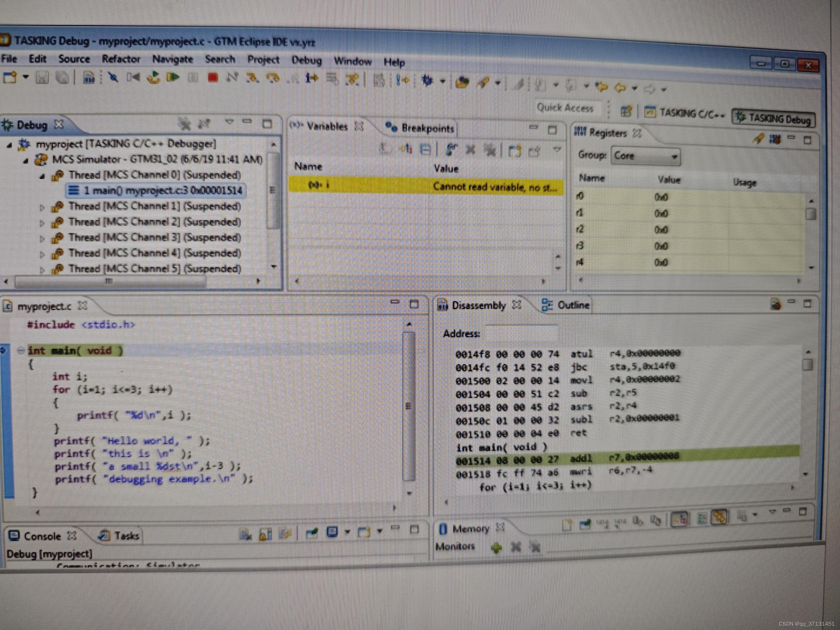Click the red Terminate debug button
840x630 pixels.
tap(213, 78)
